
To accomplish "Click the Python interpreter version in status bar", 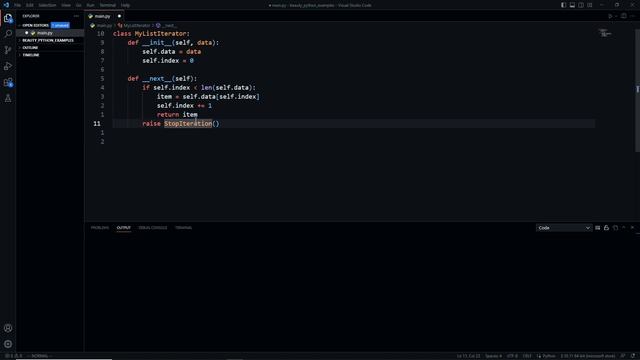I will click(587, 356).
